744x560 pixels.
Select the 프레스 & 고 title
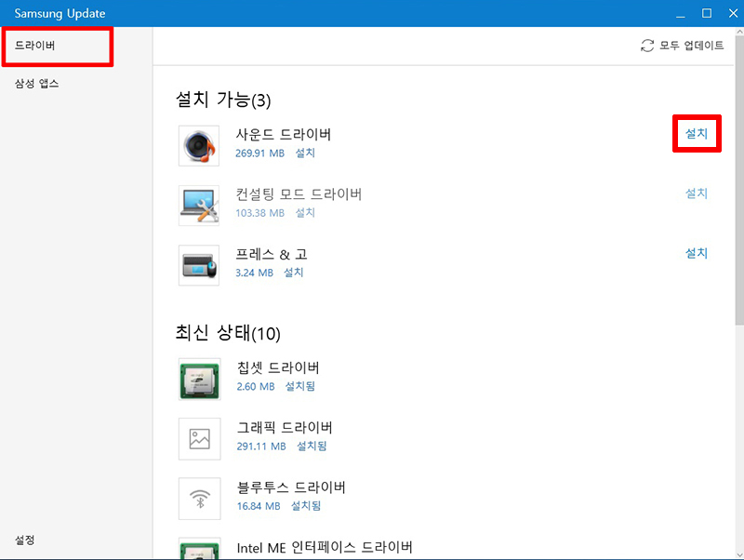272,254
